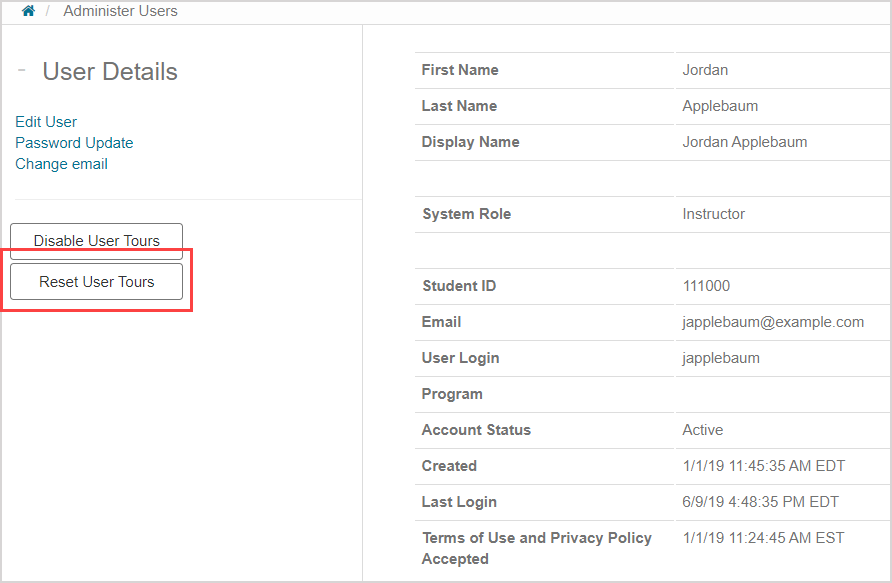The image size is (892, 583).
Task: Click the Created timestamp value
Action: point(764,466)
